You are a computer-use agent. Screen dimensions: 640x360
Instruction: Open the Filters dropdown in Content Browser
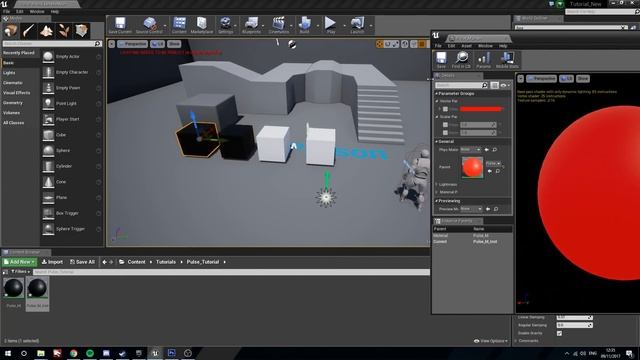click(x=19, y=272)
